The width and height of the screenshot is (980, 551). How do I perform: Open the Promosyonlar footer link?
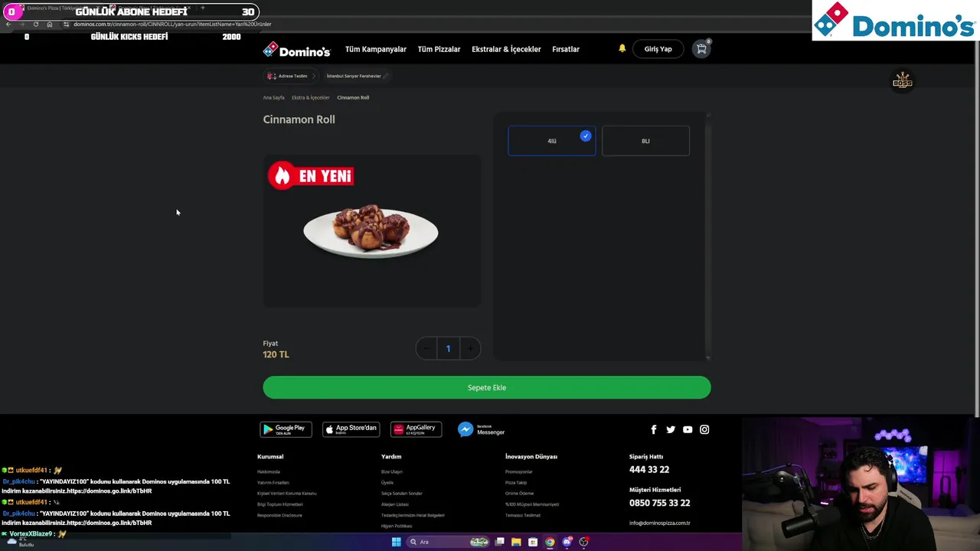519,472
